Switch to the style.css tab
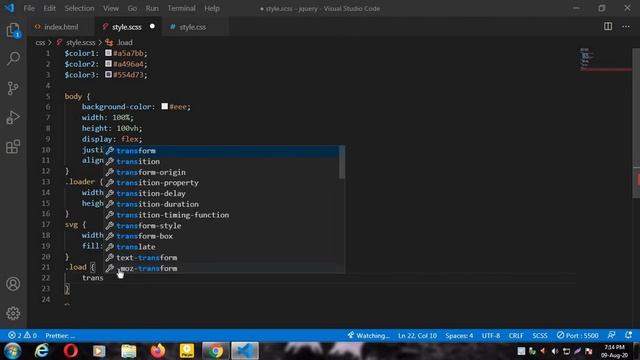 193,27
